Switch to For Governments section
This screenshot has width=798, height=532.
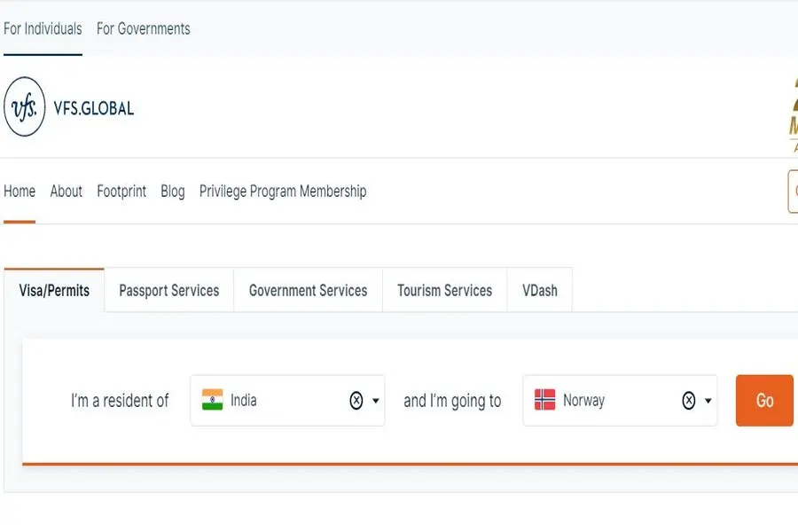pyautogui.click(x=144, y=29)
